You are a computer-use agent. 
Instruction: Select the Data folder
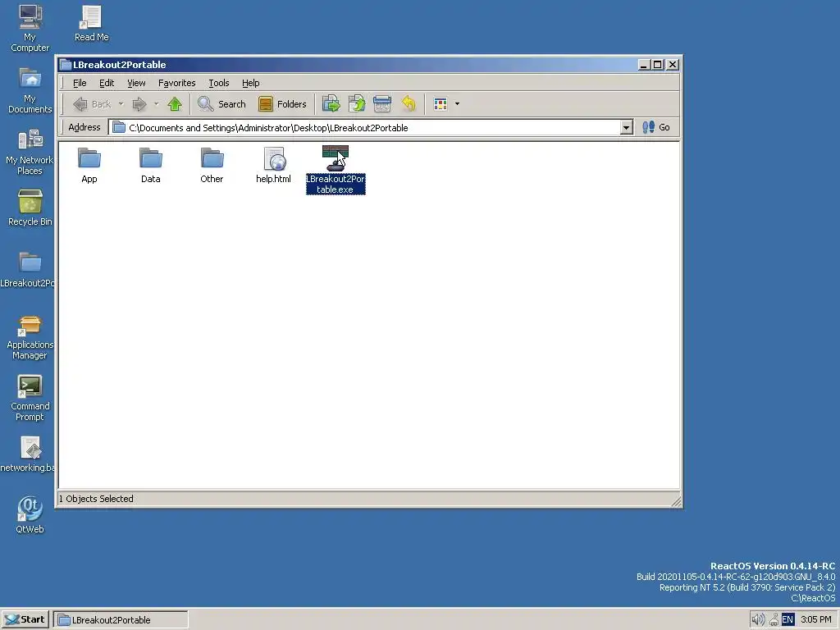[x=151, y=165]
